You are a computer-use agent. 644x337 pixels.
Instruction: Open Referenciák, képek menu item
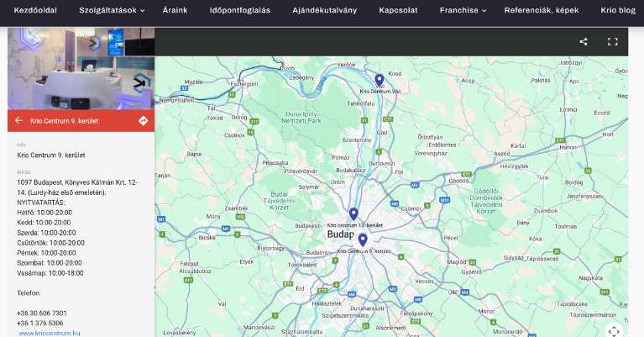coord(542,10)
